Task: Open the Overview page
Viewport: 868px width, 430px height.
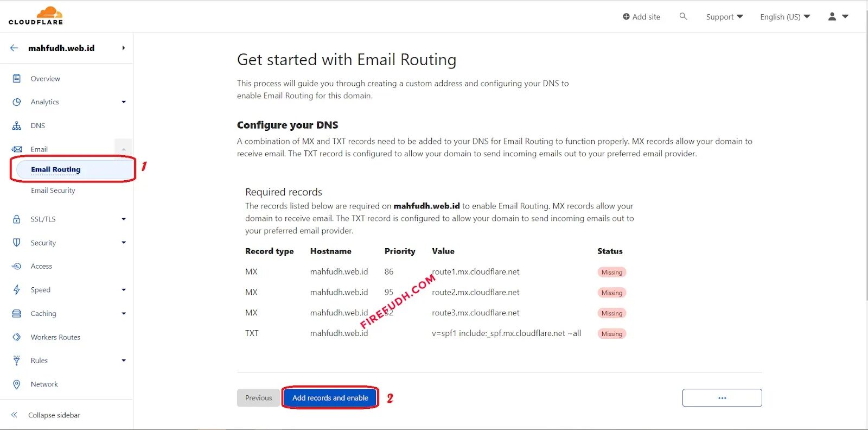Action: click(46, 79)
